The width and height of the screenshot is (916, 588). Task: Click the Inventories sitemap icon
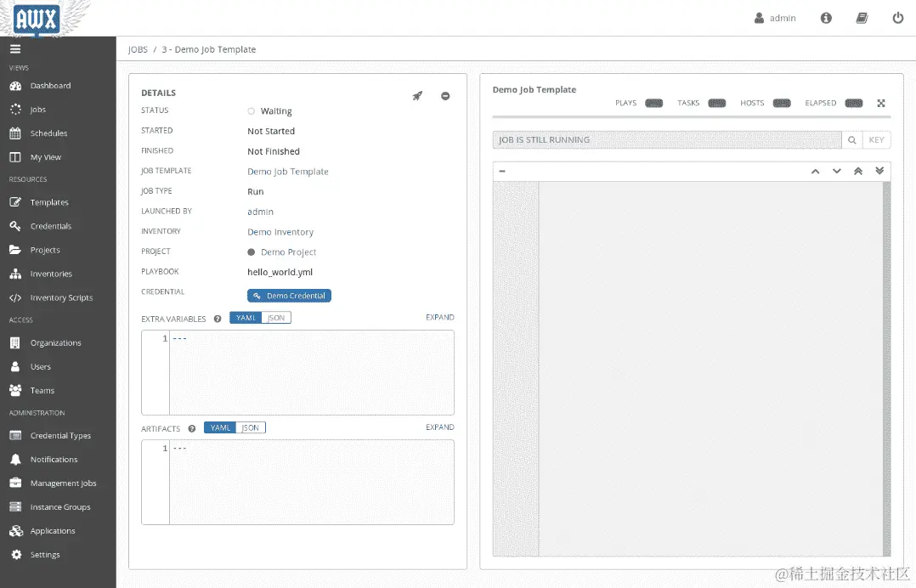(x=15, y=274)
